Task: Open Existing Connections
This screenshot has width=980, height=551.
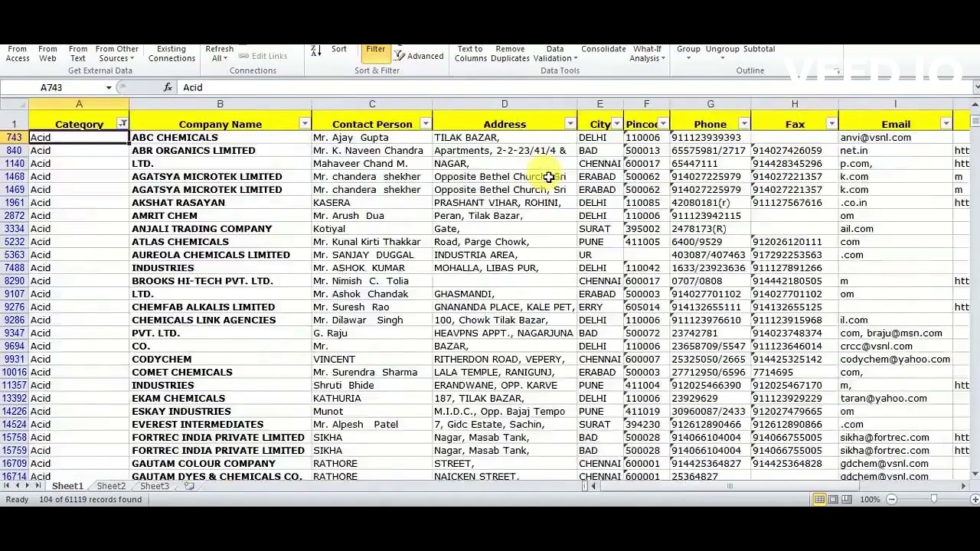Action: point(171,54)
